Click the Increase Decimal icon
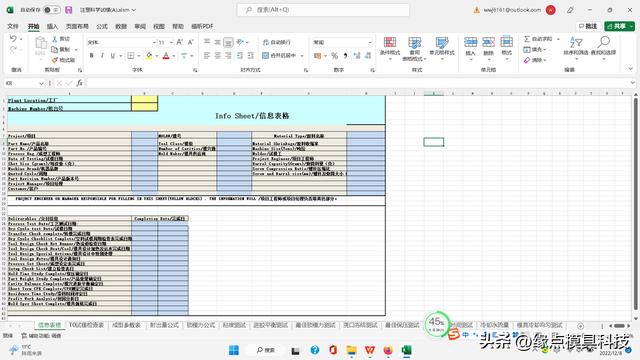Image resolution: width=640 pixels, height=360 pixels. 357,56
